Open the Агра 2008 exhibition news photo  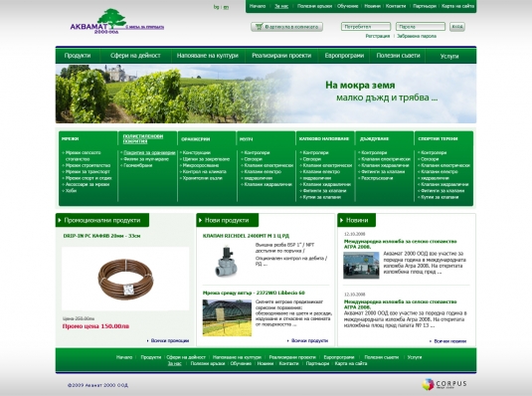coord(361,266)
